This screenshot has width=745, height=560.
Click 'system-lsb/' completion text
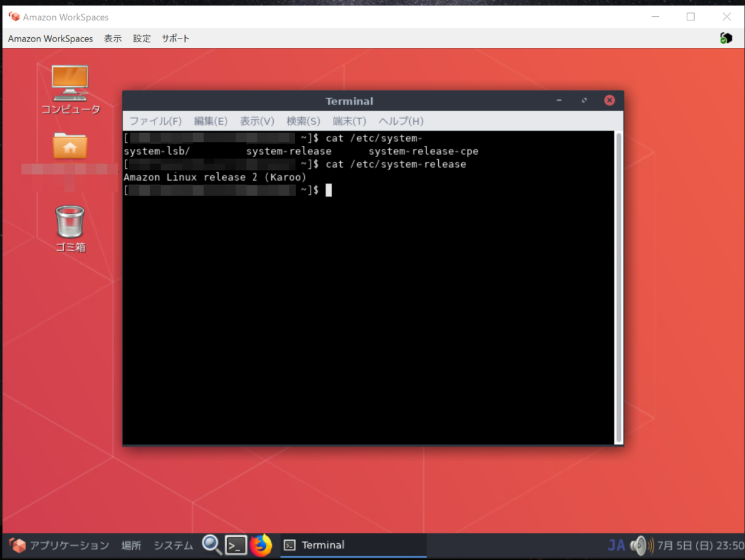(x=156, y=151)
